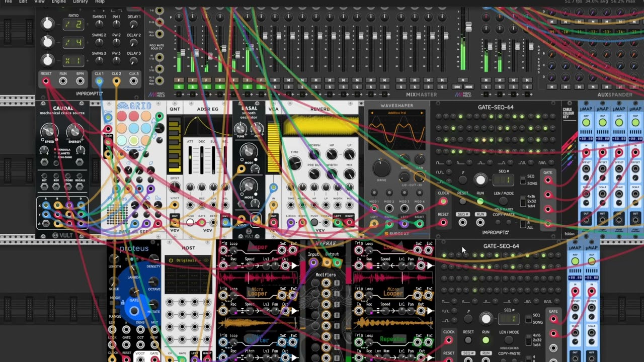Click the Waveshaper DRIVE knob

382,168
